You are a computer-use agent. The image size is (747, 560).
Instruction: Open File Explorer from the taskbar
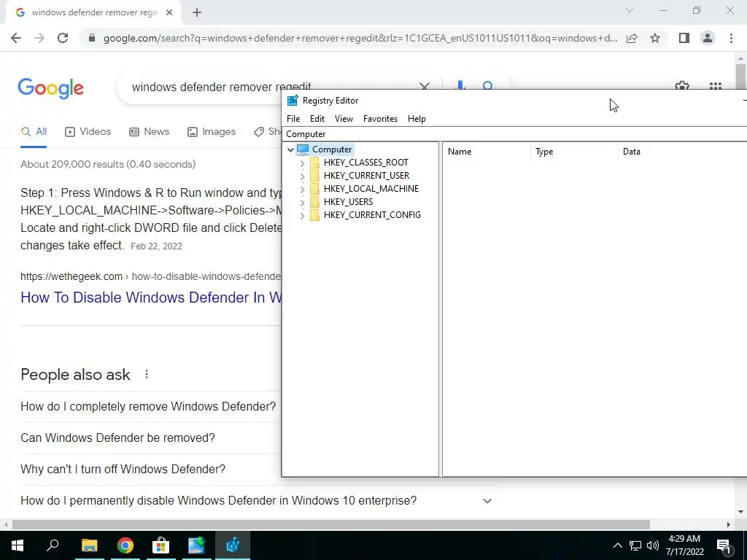(x=89, y=545)
